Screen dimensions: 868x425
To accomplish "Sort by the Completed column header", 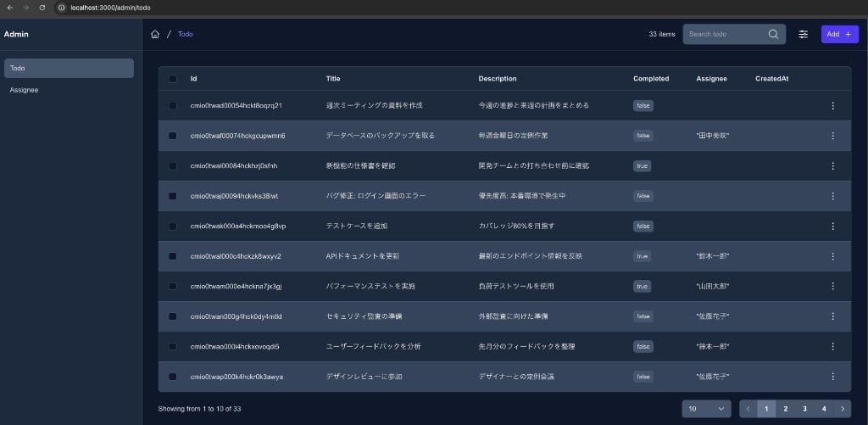I will point(651,79).
